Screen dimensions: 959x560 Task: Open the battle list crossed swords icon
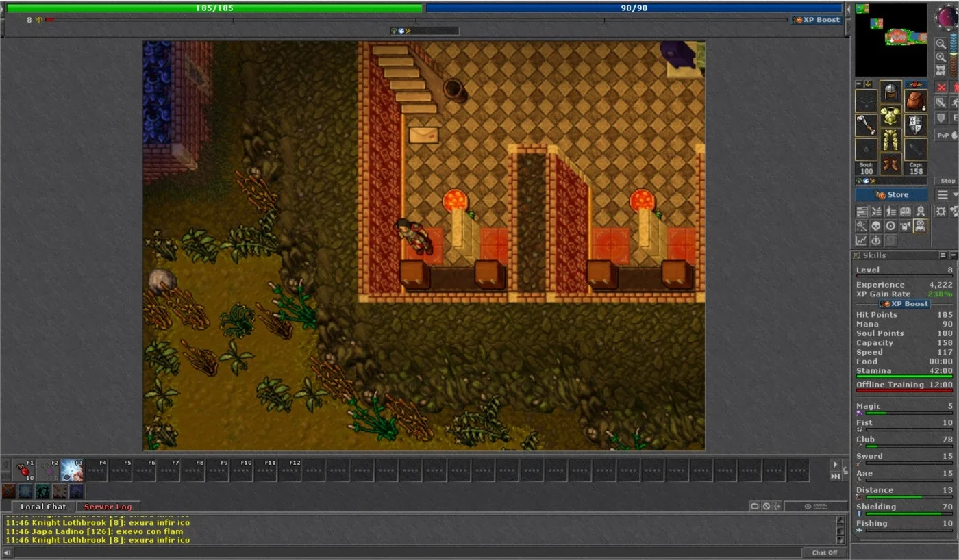point(875,212)
